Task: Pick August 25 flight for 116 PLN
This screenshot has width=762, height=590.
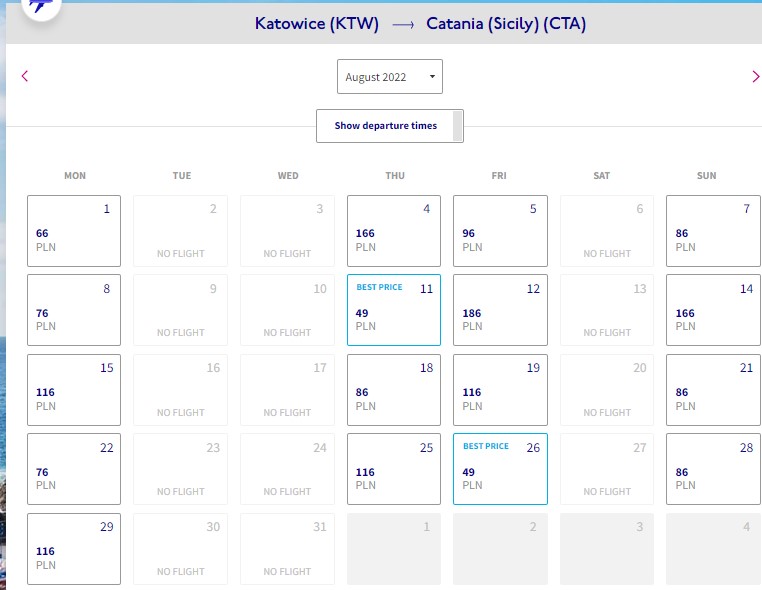Action: click(x=394, y=469)
